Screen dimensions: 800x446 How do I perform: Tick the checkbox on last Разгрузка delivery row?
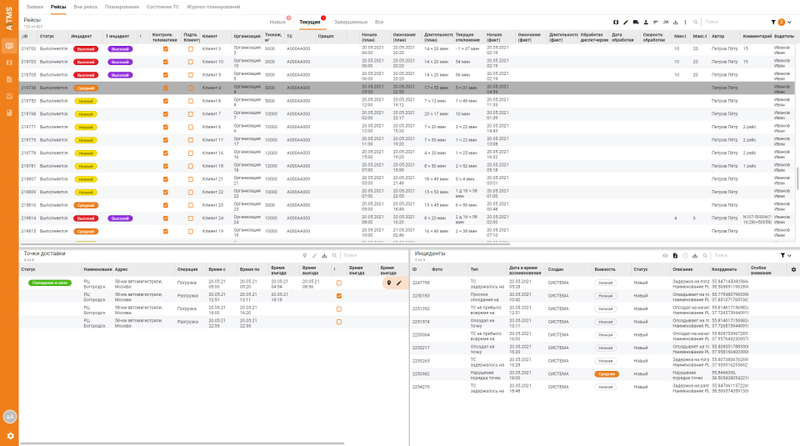click(339, 322)
